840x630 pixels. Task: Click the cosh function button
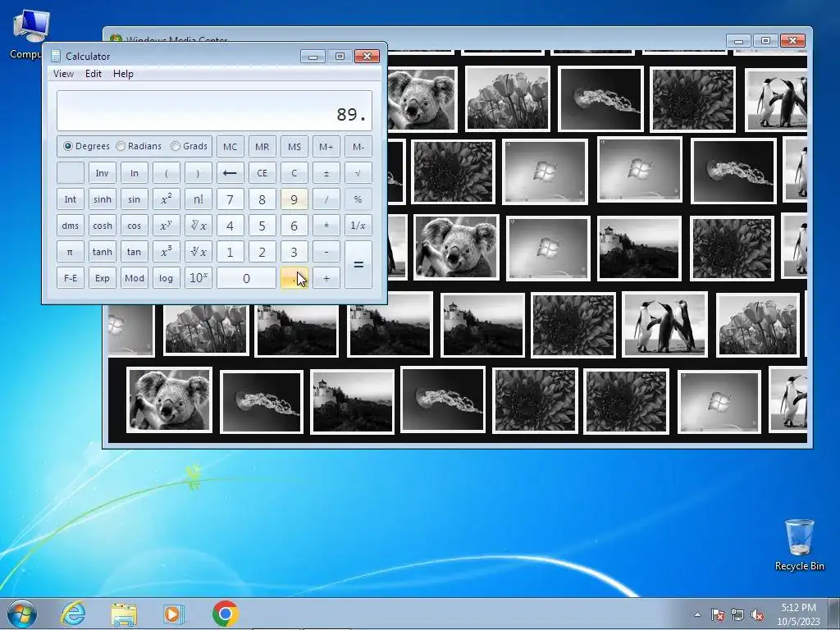102,226
